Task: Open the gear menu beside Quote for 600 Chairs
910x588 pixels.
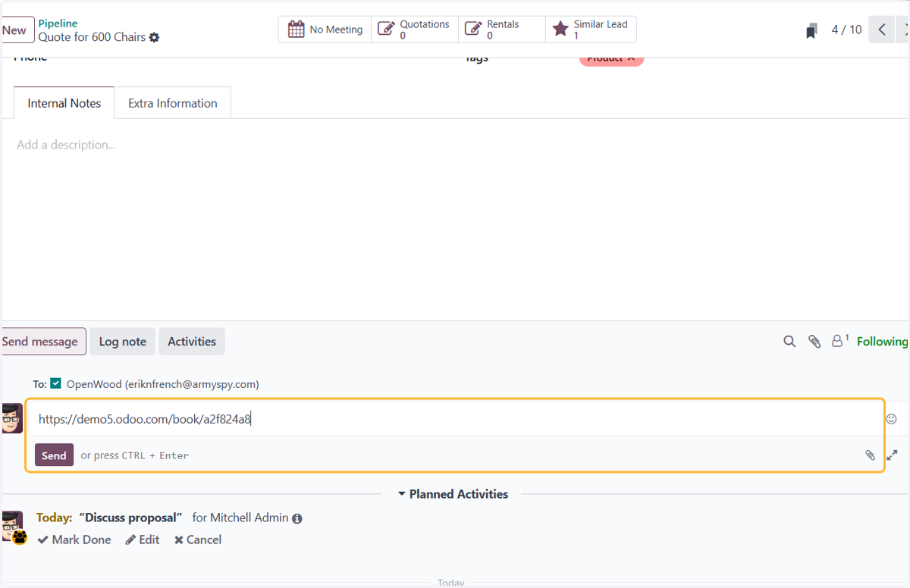Action: (x=155, y=37)
